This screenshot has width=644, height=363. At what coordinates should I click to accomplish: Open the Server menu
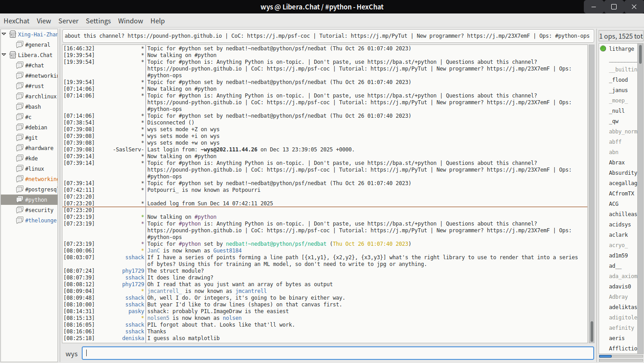[68, 21]
